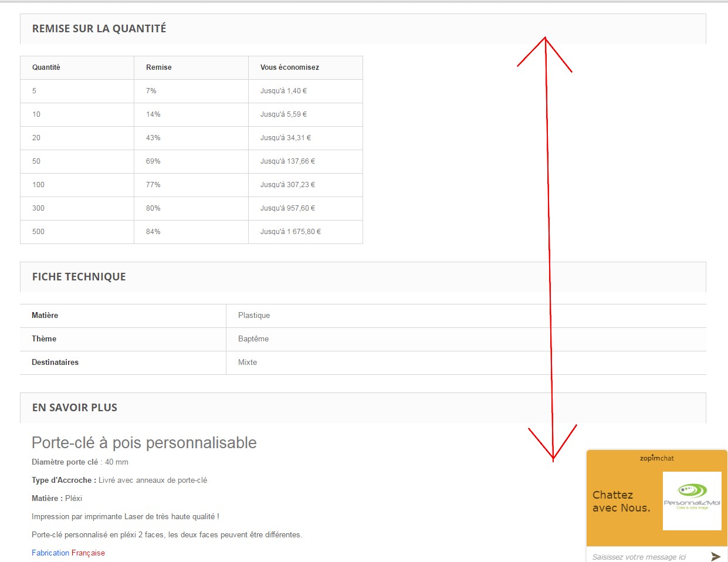This screenshot has height=562, width=728.
Task: Click discount cell '77%'
Action: pos(191,185)
